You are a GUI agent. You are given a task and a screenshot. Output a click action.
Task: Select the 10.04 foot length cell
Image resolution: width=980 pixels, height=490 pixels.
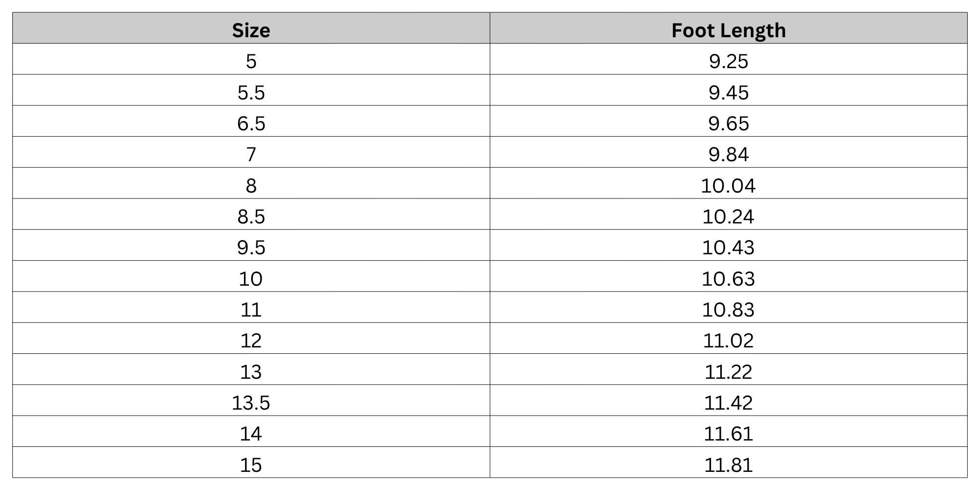tap(729, 183)
